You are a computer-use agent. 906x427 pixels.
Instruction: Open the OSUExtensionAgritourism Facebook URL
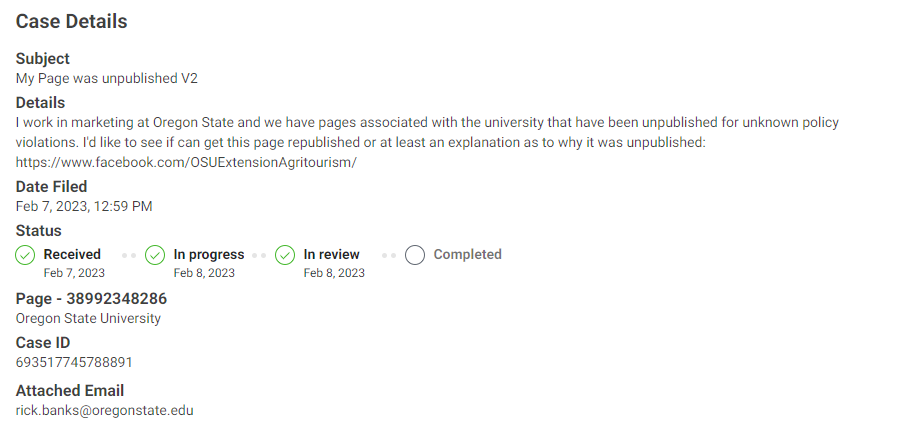coord(186,162)
